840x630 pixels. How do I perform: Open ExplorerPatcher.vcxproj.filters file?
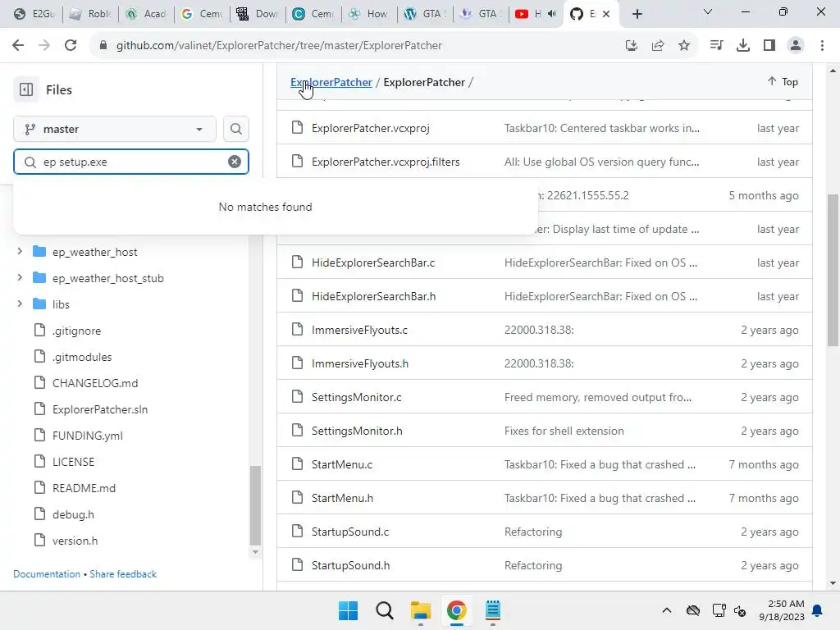(x=386, y=162)
